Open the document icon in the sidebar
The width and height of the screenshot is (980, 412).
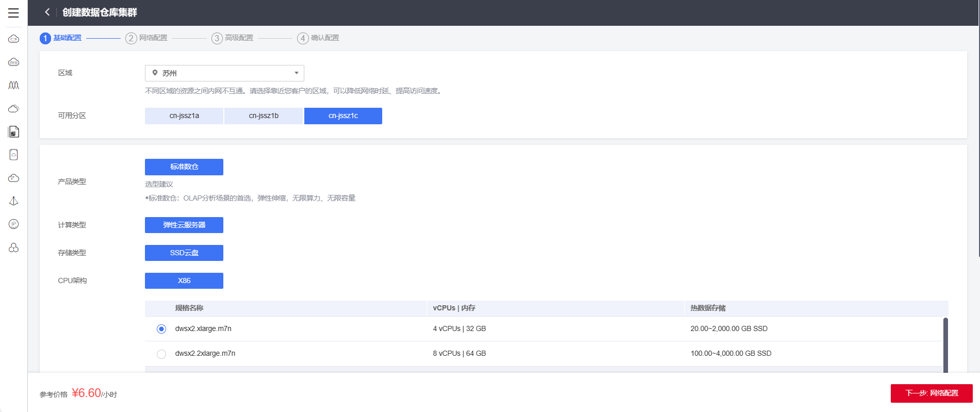point(14,132)
